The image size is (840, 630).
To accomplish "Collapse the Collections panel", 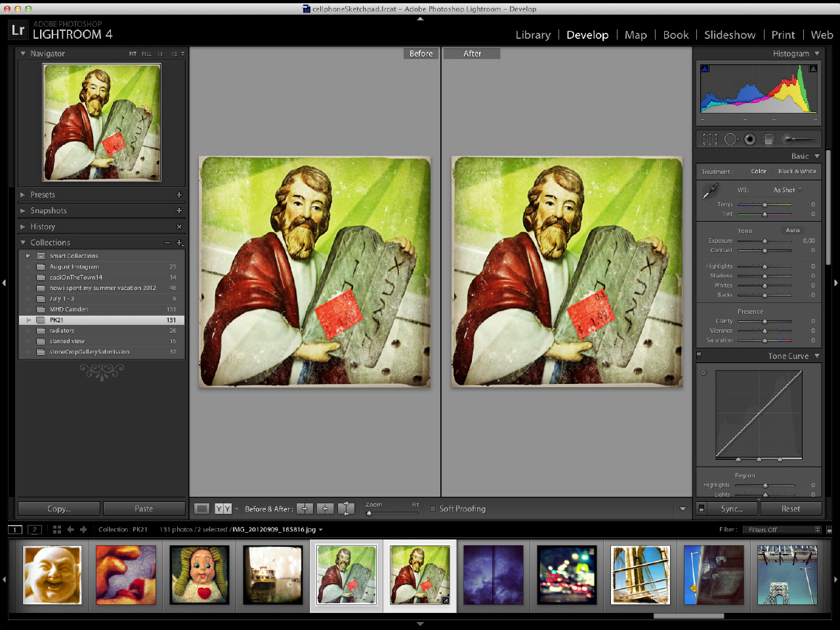I will tap(23, 243).
